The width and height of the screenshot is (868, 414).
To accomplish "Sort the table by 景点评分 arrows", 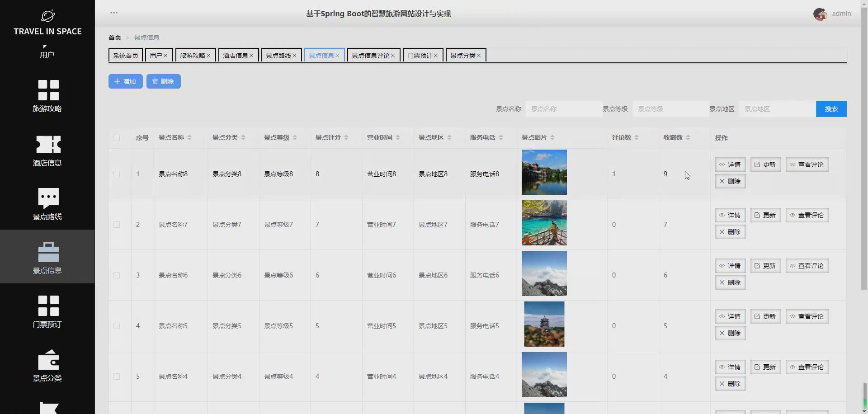I will tap(346, 137).
